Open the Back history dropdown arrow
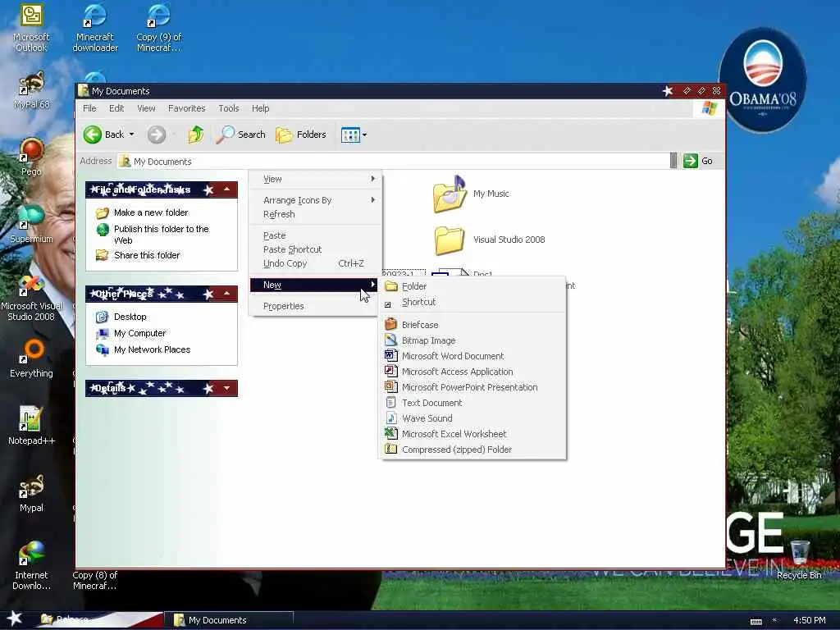The height and width of the screenshot is (630, 840). coord(132,135)
